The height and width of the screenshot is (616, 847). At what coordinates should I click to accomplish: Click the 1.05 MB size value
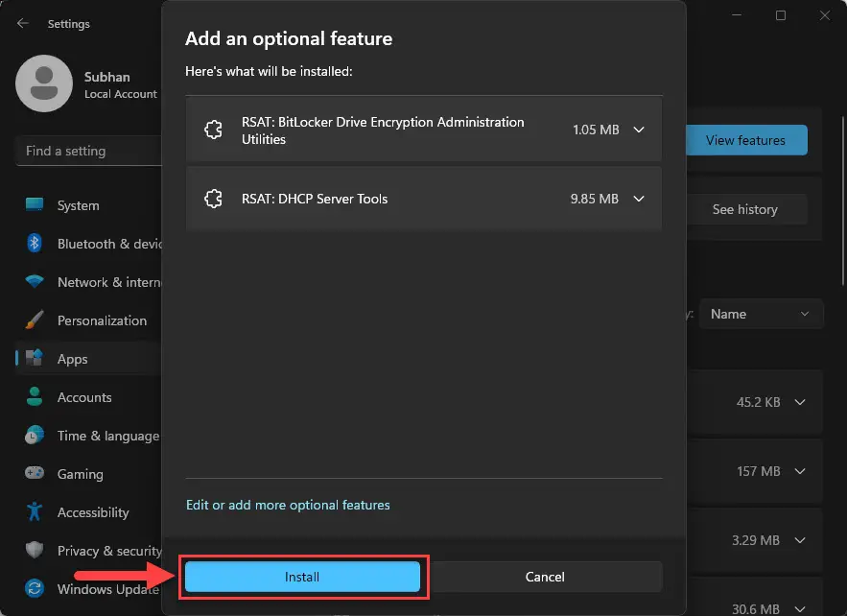[596, 130]
